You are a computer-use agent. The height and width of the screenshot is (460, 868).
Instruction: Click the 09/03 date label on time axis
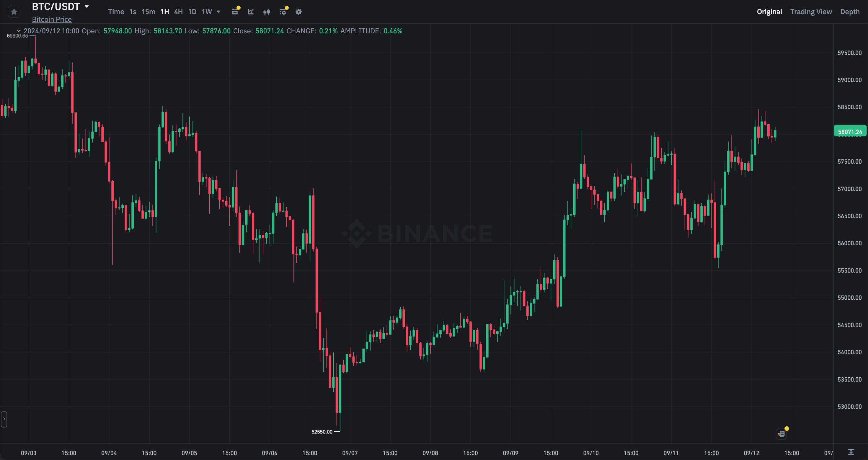point(29,453)
